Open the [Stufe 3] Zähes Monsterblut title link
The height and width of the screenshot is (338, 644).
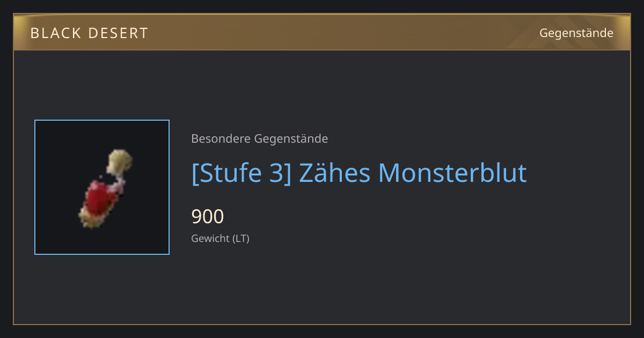[x=359, y=173]
